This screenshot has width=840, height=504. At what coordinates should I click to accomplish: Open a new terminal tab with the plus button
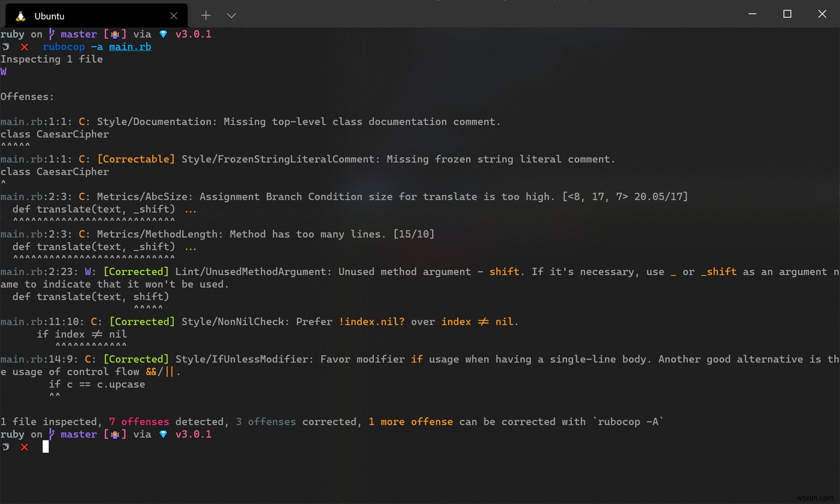(x=205, y=15)
